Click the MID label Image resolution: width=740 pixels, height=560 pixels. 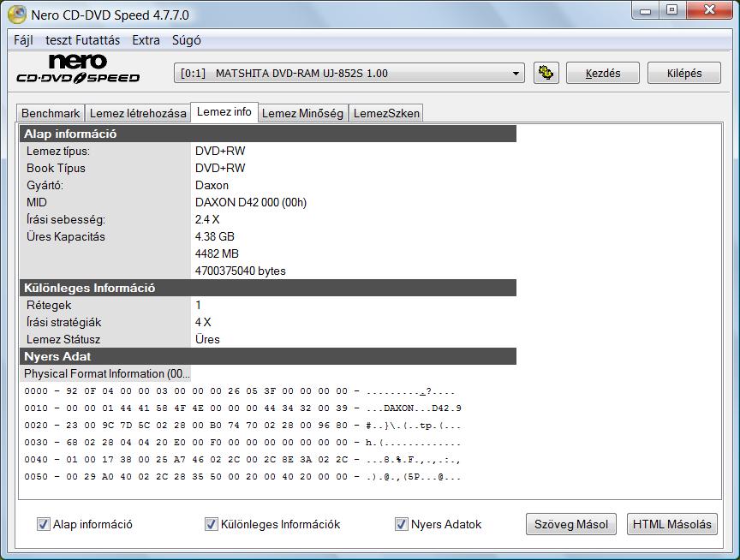pyautogui.click(x=37, y=202)
